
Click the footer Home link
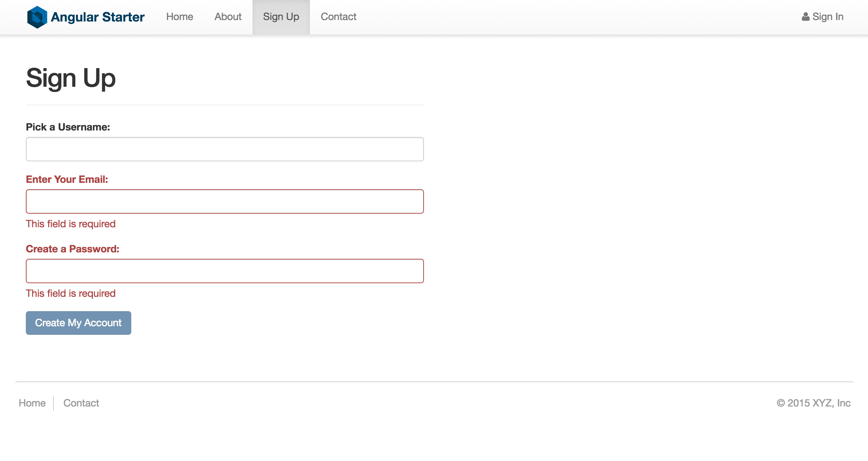(32, 403)
